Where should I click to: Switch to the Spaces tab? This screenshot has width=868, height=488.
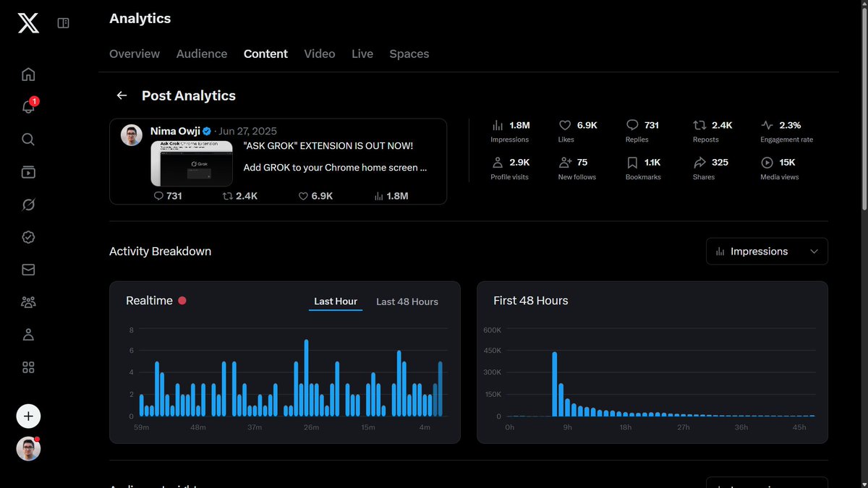coord(409,54)
